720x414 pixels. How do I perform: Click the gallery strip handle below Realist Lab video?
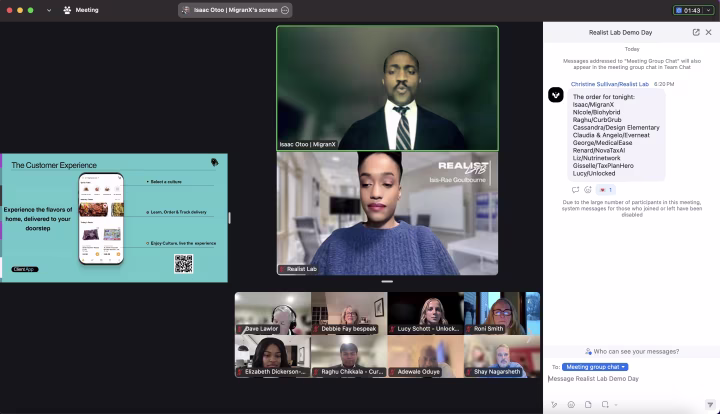pyautogui.click(x=387, y=281)
